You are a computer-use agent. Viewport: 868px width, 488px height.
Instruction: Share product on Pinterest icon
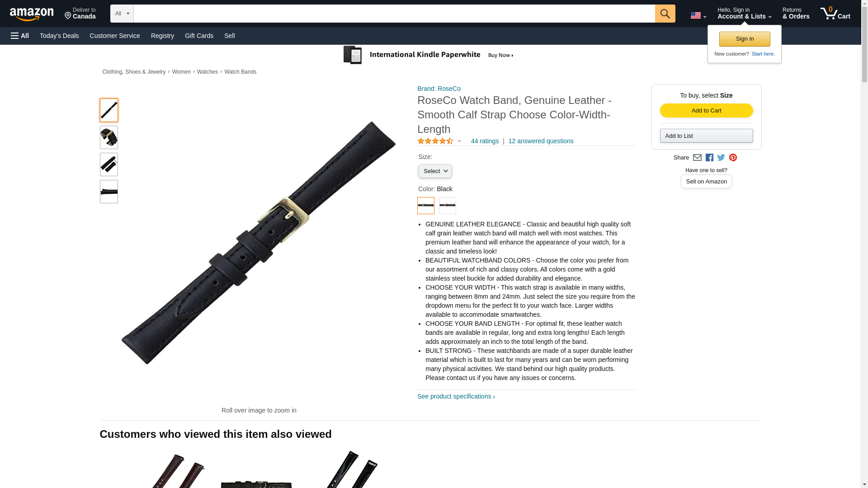733,158
